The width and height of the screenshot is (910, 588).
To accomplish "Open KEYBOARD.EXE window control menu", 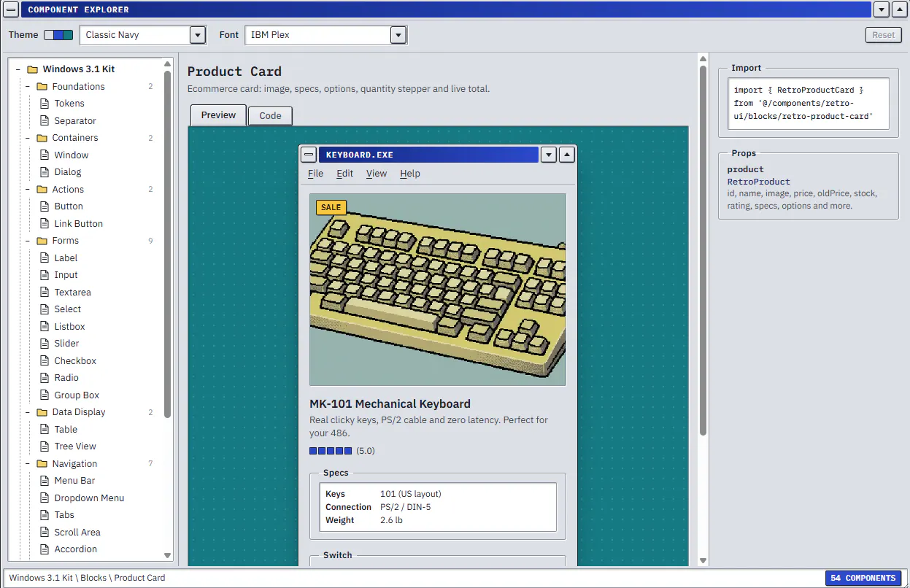I will point(309,155).
